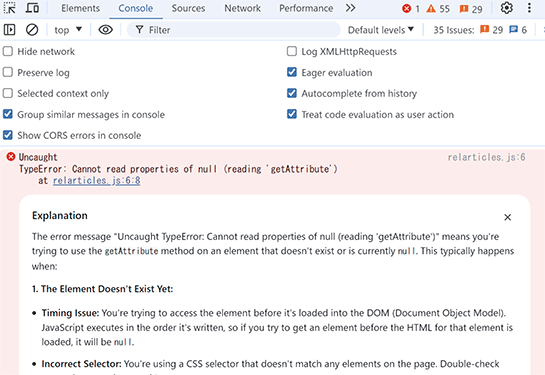
Task: Focus the Filter input field
Action: tap(234, 30)
